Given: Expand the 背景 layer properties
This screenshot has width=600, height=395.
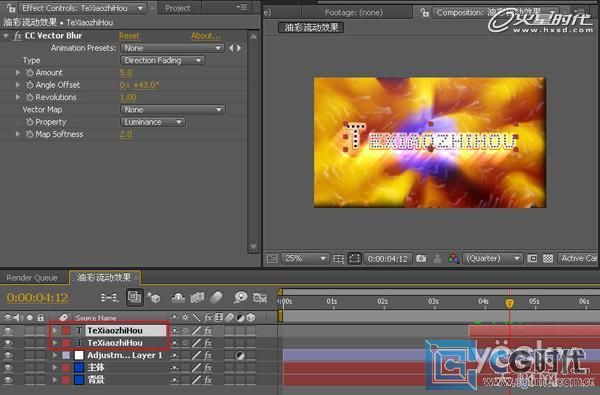Looking at the screenshot, I should 55,380.
